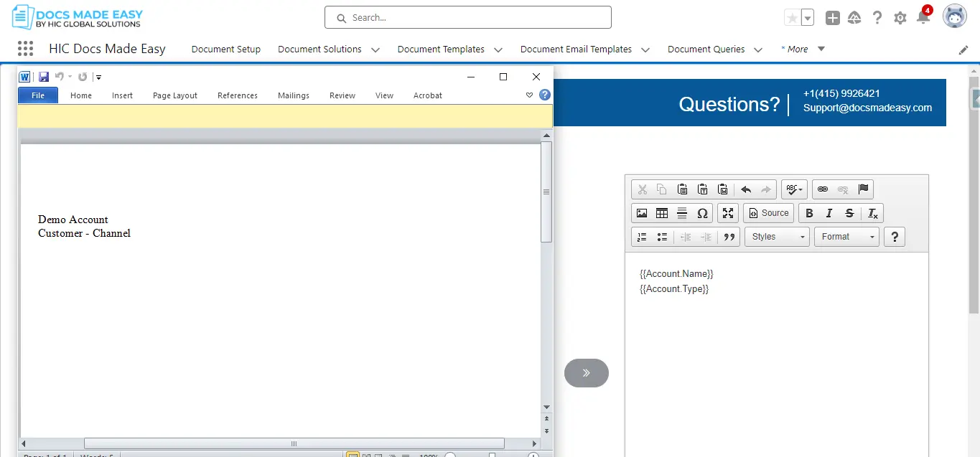The image size is (980, 457).
Task: Open the spell checker dropdown
Action: click(x=794, y=189)
